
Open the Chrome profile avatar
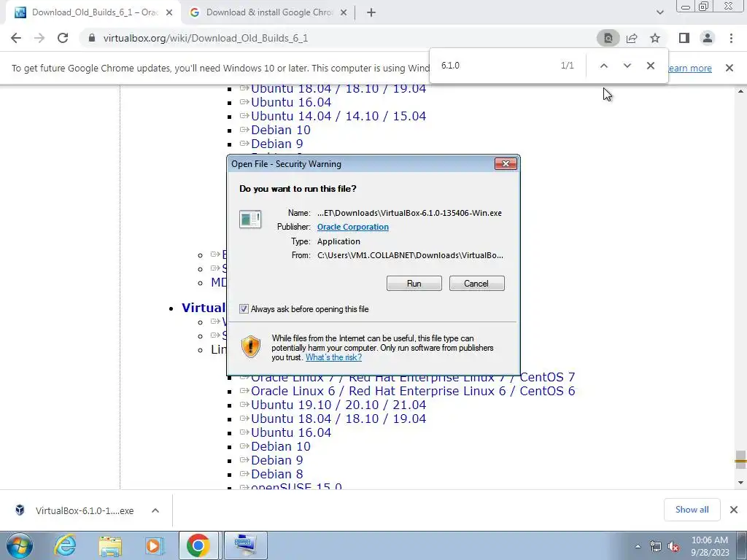pos(708,38)
